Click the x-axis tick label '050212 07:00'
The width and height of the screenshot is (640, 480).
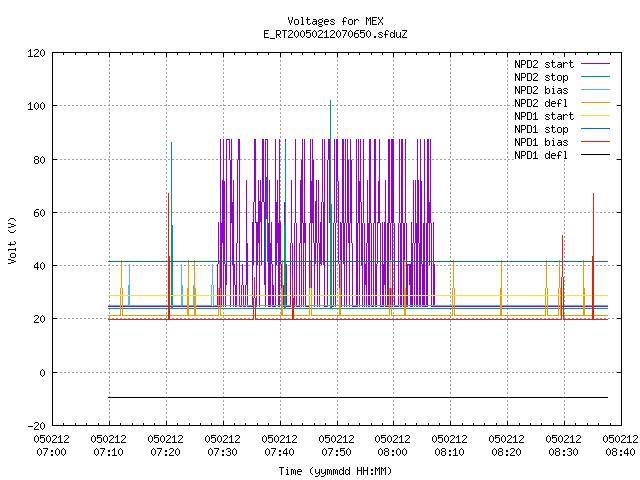(51, 446)
